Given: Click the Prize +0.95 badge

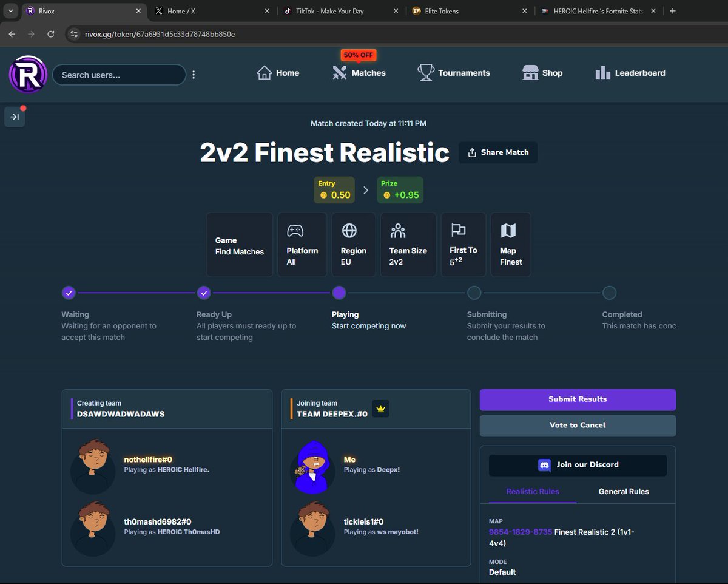Looking at the screenshot, I should pyautogui.click(x=400, y=190).
